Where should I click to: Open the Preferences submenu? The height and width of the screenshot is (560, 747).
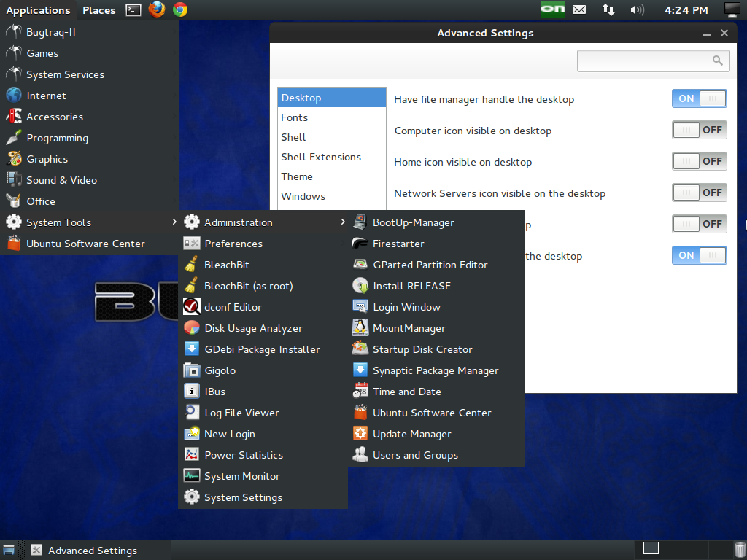[x=263, y=244]
